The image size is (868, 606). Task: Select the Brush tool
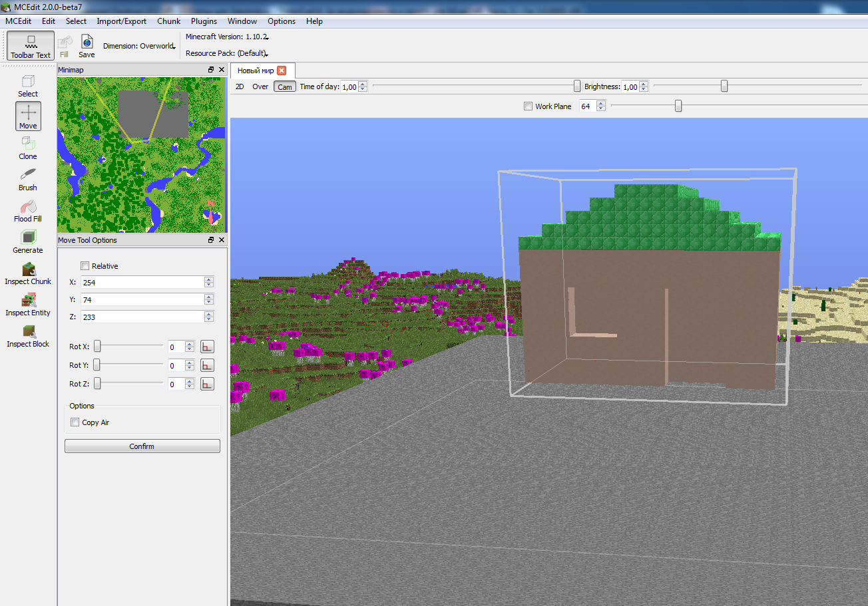(x=28, y=179)
